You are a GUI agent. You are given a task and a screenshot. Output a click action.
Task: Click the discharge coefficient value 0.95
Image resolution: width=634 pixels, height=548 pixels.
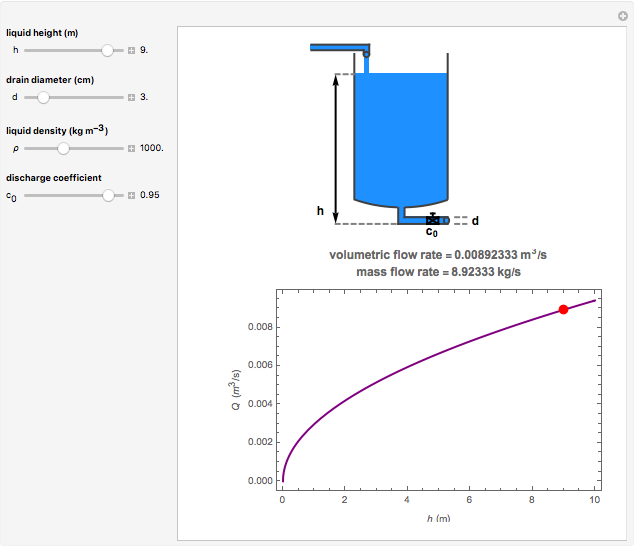click(x=150, y=196)
